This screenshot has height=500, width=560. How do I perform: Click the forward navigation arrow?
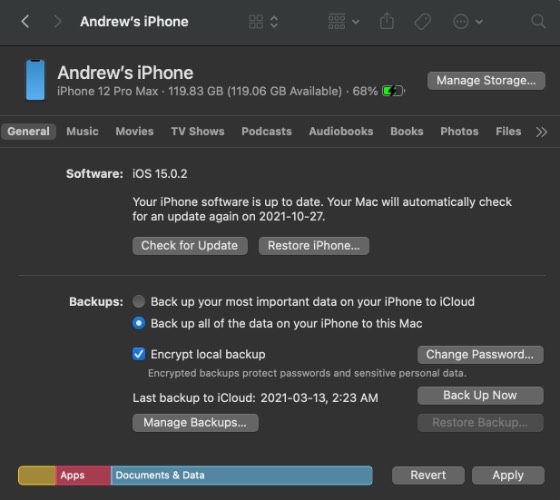coord(57,21)
